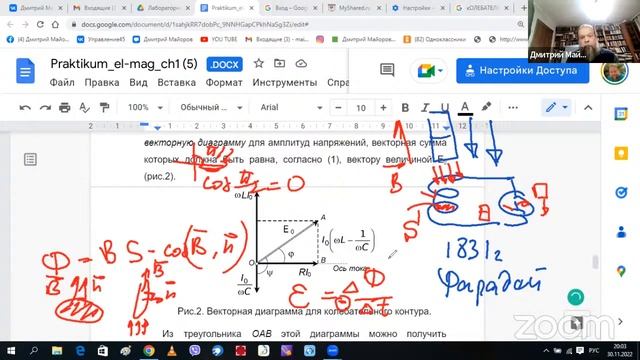Viewport: 640px width, 360px height.
Task: Increase font size with plus button
Action: (x=383, y=108)
